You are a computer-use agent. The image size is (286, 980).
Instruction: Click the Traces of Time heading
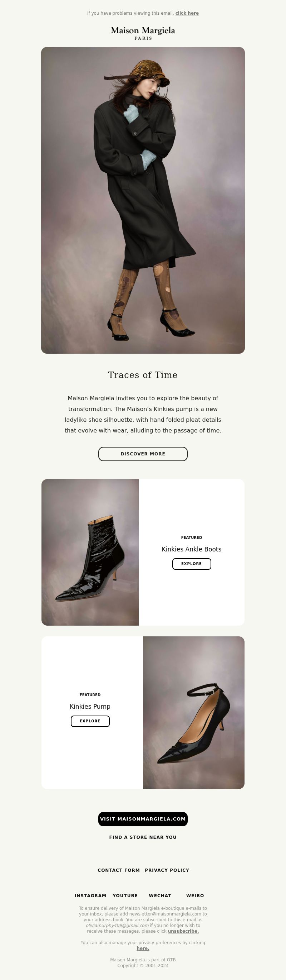click(x=143, y=375)
